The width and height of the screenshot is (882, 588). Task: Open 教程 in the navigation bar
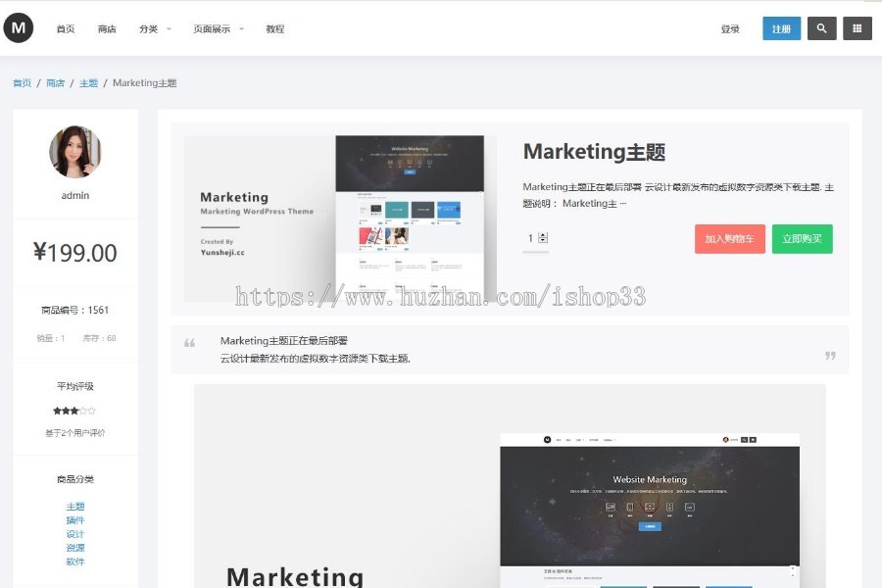[275, 28]
